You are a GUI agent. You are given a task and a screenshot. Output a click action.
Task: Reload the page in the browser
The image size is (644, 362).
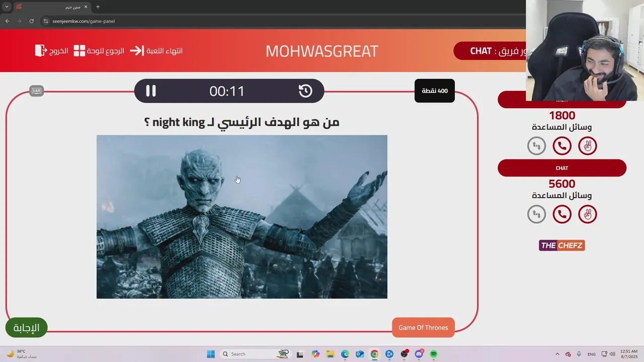coord(31,21)
